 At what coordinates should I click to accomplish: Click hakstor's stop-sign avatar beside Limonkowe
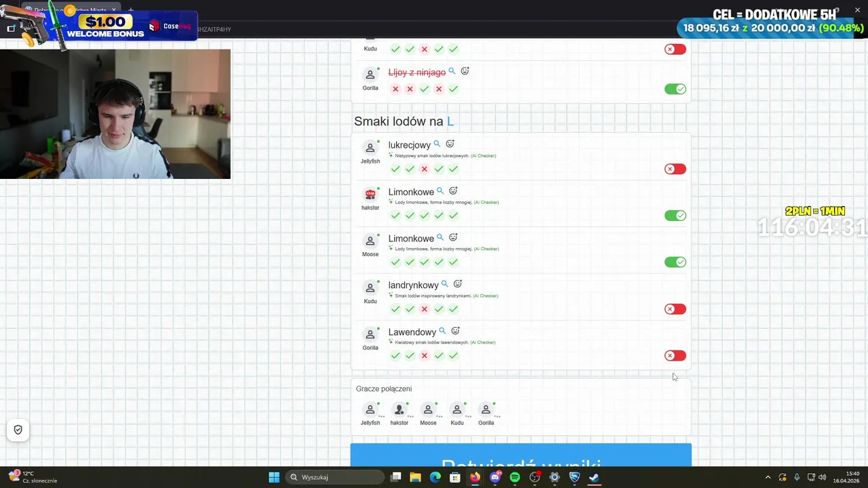[x=370, y=194]
